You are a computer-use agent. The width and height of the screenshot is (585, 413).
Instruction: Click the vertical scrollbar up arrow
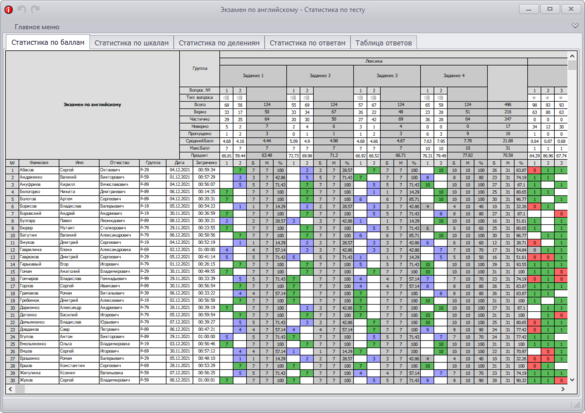pos(572,56)
